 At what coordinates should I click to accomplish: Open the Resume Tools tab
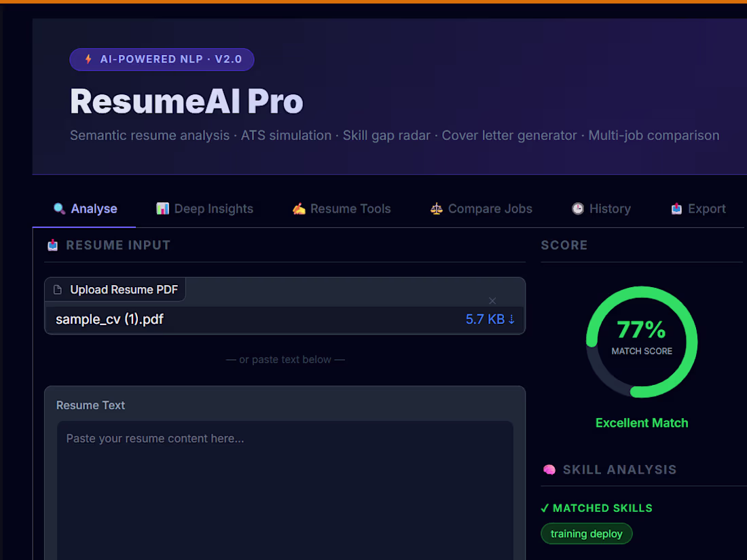(x=342, y=208)
